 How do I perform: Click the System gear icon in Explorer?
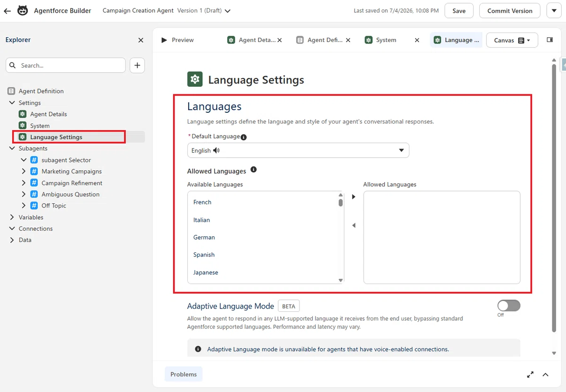click(x=23, y=125)
